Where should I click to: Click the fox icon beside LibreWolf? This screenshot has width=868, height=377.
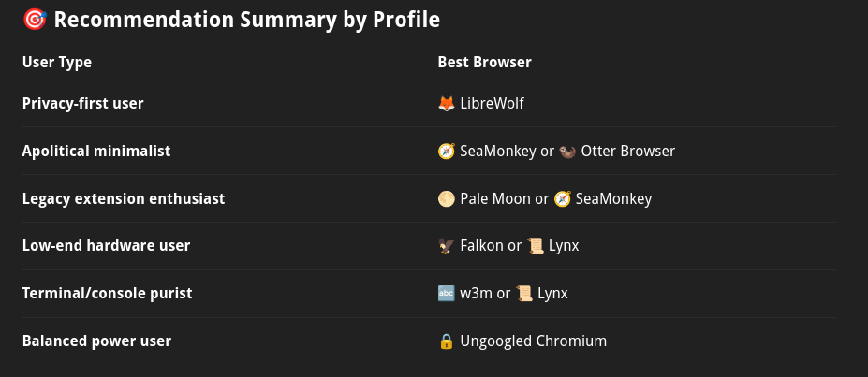447,103
